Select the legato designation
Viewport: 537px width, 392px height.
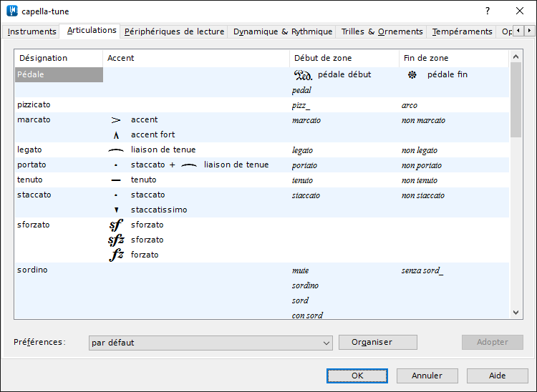[29, 150]
